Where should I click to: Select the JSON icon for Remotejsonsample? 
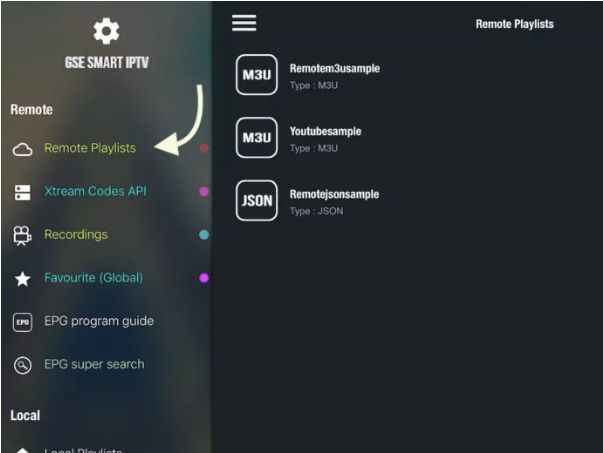coord(257,200)
